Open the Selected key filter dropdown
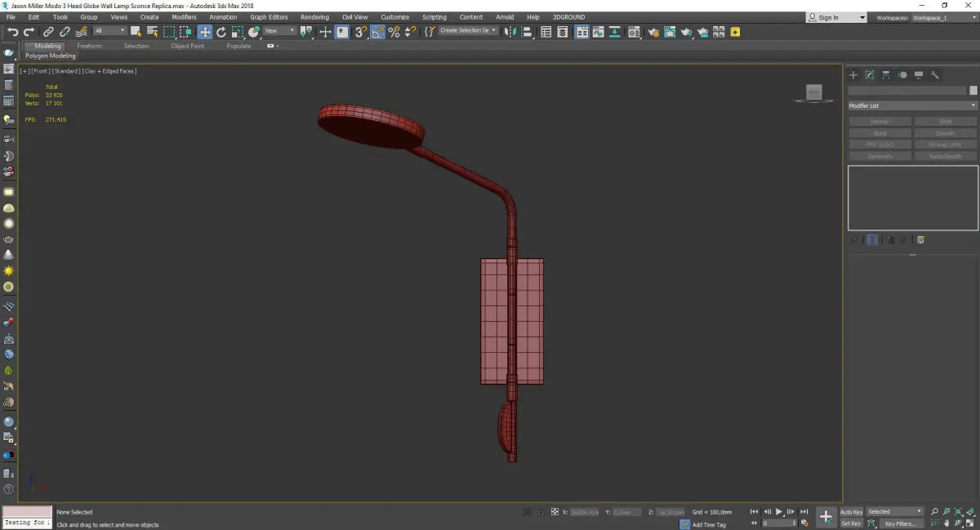 [x=894, y=512]
